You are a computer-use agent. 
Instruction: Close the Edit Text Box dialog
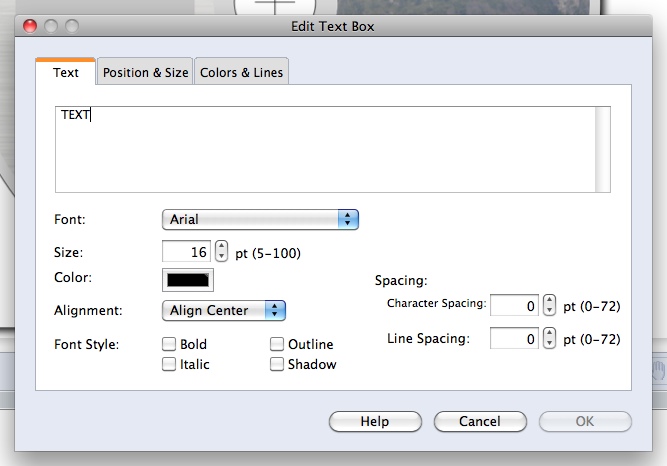point(29,26)
